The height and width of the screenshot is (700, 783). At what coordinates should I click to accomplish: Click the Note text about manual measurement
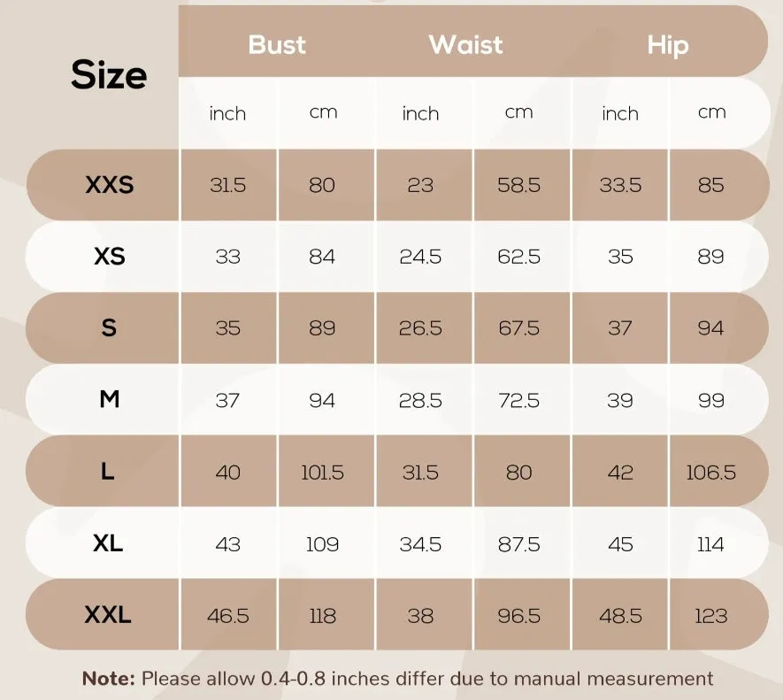398,679
